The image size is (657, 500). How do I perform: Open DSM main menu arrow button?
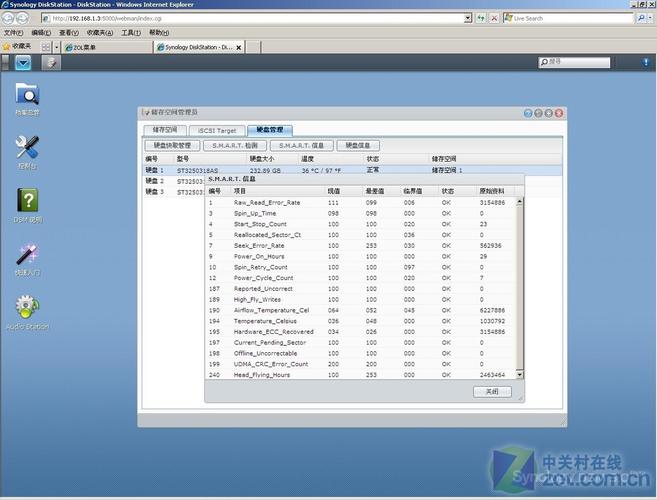(x=23, y=63)
